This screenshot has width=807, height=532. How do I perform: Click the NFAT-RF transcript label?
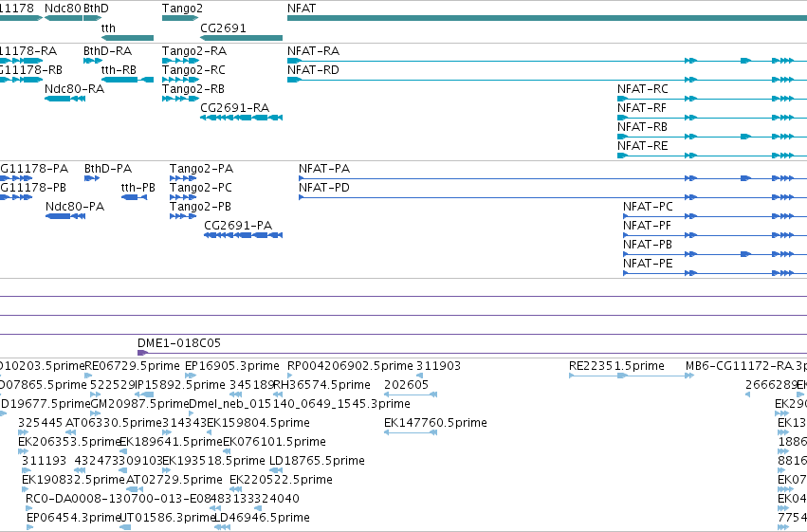[642, 108]
